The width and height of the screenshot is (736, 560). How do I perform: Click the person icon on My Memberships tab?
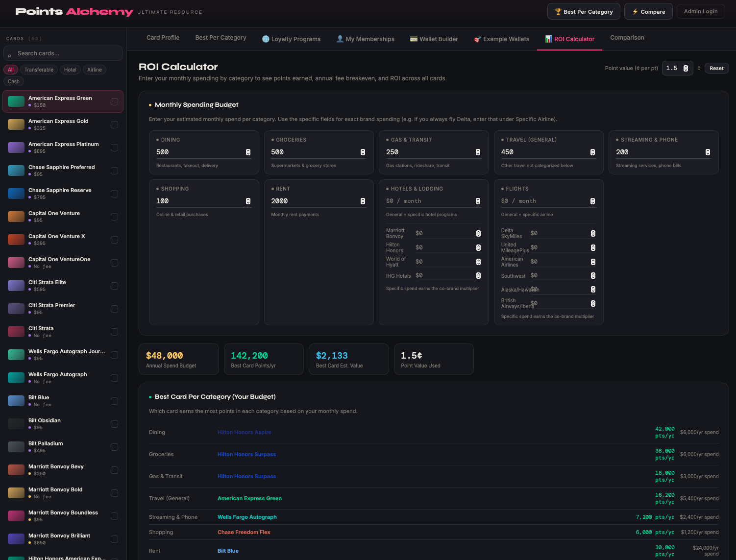[340, 39]
